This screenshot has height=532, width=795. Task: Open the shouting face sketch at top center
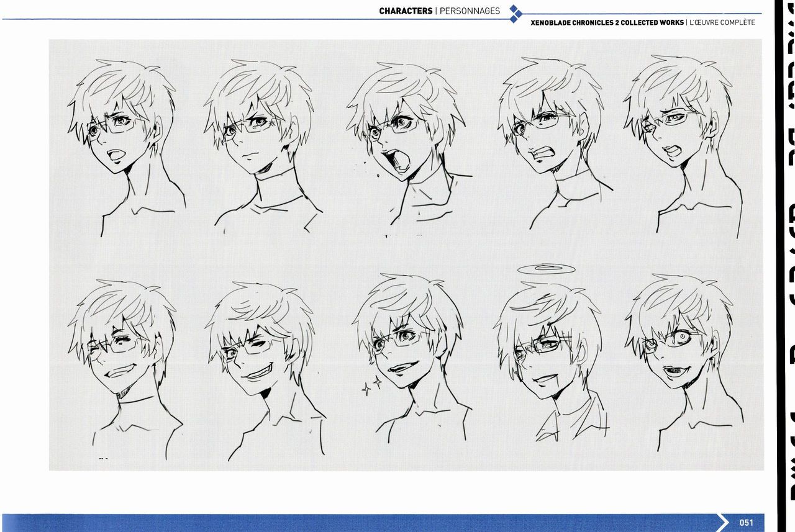[x=404, y=137]
